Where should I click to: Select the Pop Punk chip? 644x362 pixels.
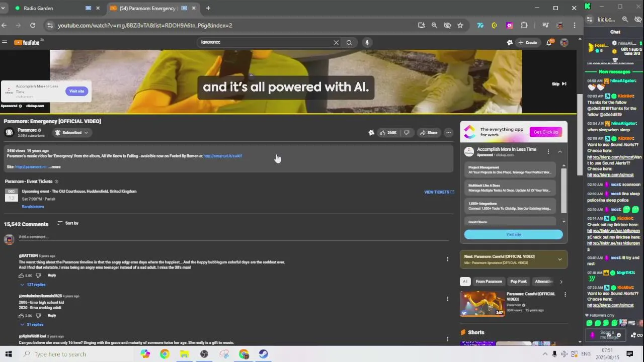518,282
